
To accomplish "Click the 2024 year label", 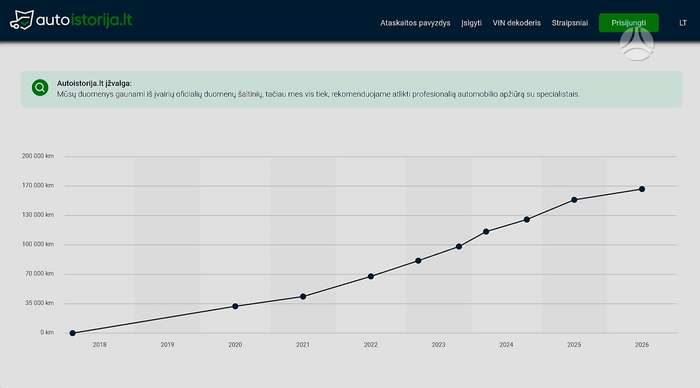I will tap(506, 345).
